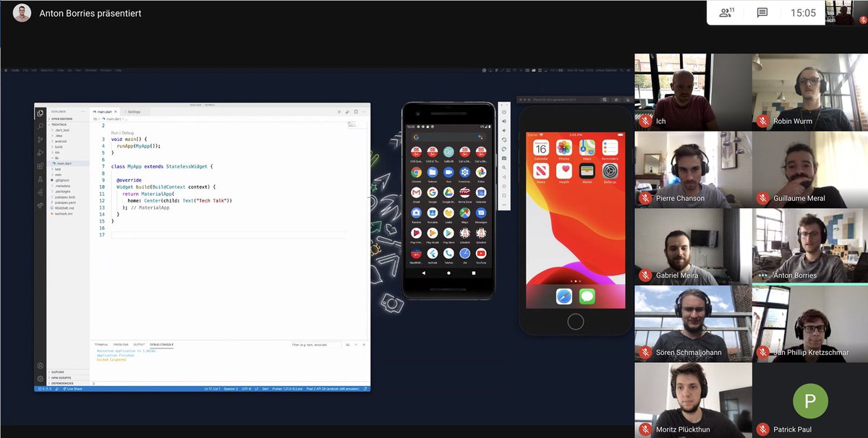Switch to the main.dart editor tab
The image size is (868, 438).
coord(106,112)
